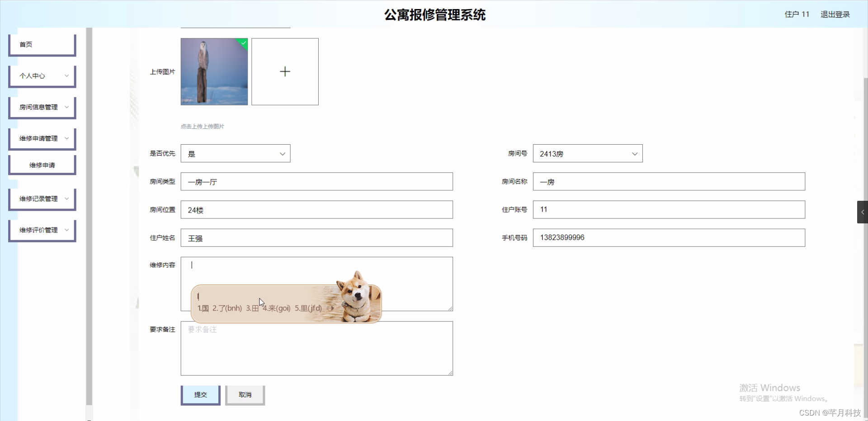Click the next-page arrow in the IME candidate bar
Viewport: 868px width, 421px height.
(x=333, y=308)
